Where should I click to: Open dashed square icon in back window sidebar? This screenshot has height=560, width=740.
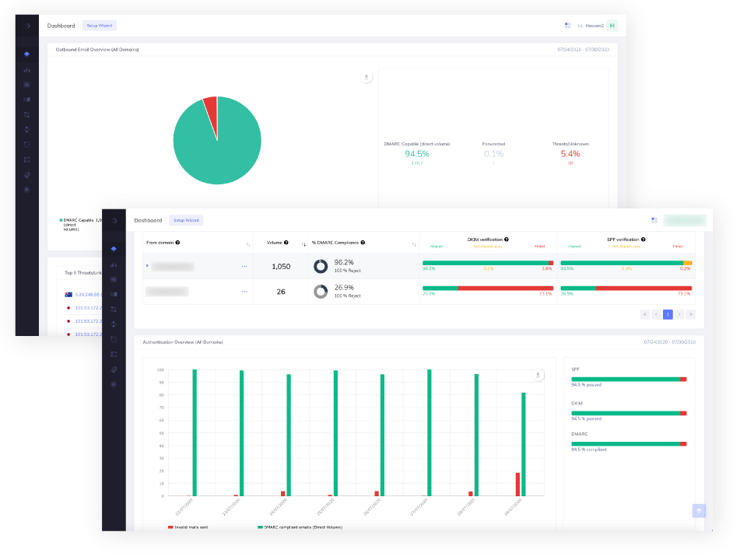point(27,145)
